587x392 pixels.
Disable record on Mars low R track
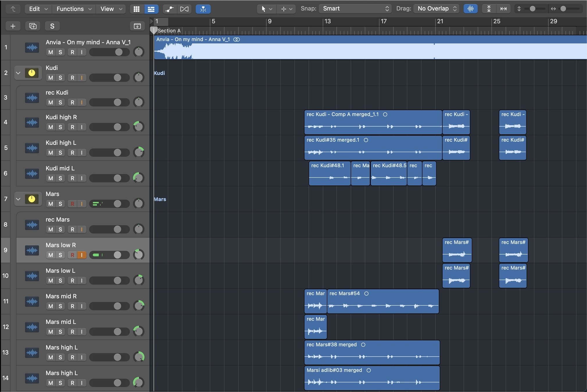(x=72, y=255)
